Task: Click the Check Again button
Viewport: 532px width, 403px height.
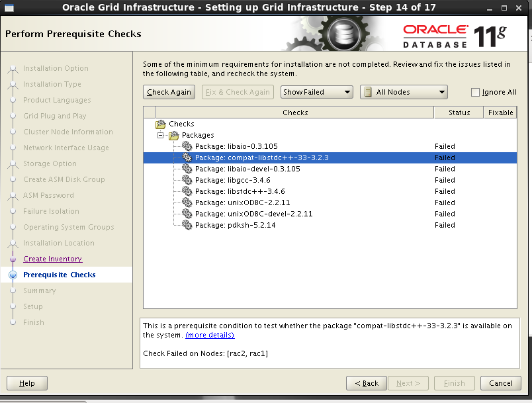Action: [169, 92]
